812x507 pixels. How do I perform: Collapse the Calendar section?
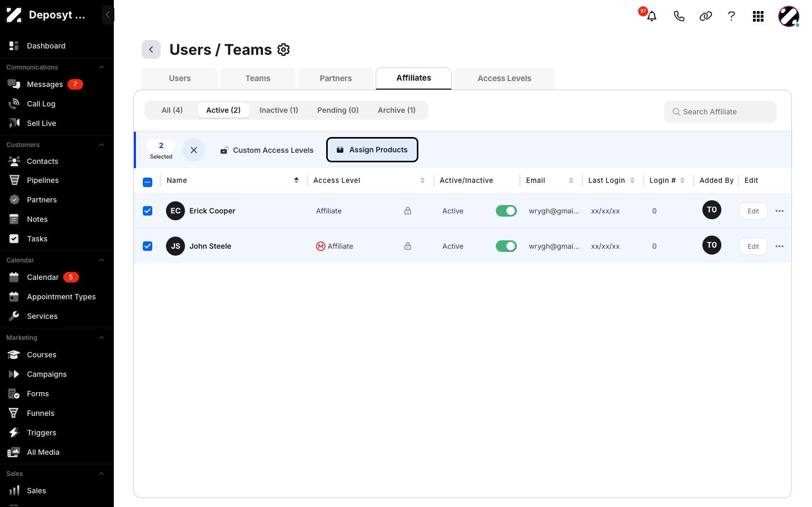coord(102,260)
